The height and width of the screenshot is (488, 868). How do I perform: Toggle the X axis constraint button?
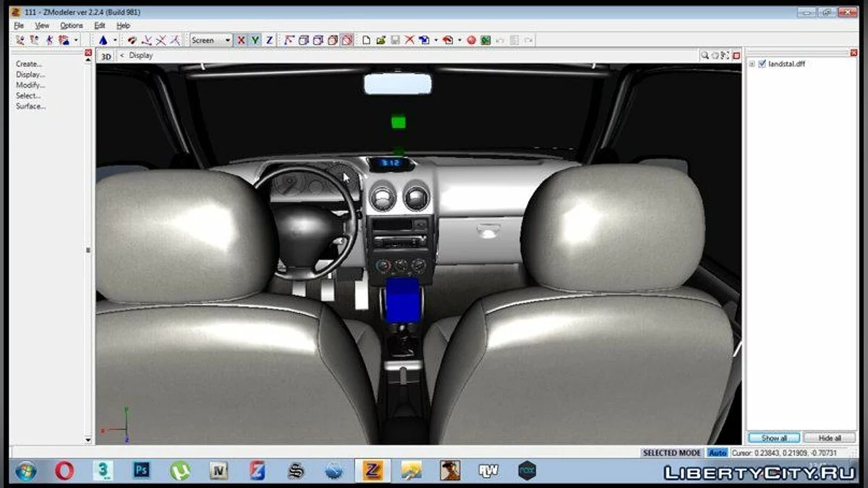coord(242,40)
